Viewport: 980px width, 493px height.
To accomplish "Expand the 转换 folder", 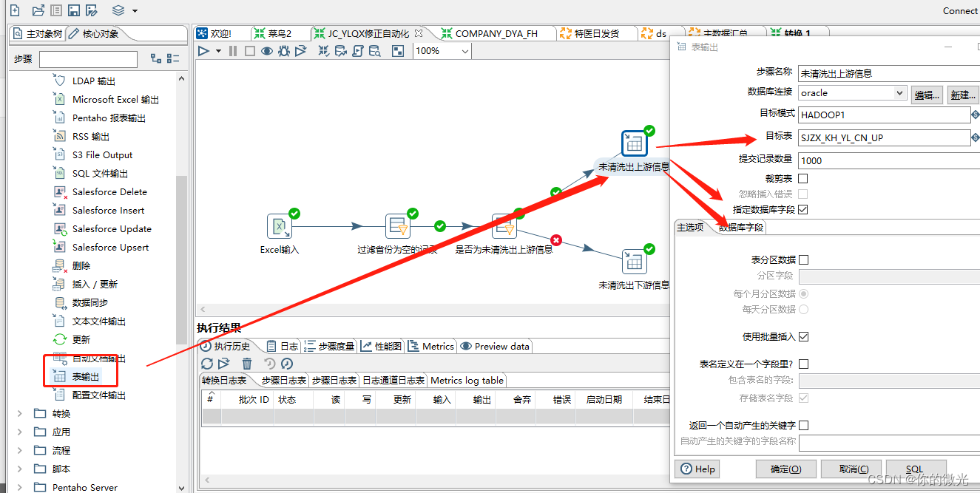I will coord(20,414).
